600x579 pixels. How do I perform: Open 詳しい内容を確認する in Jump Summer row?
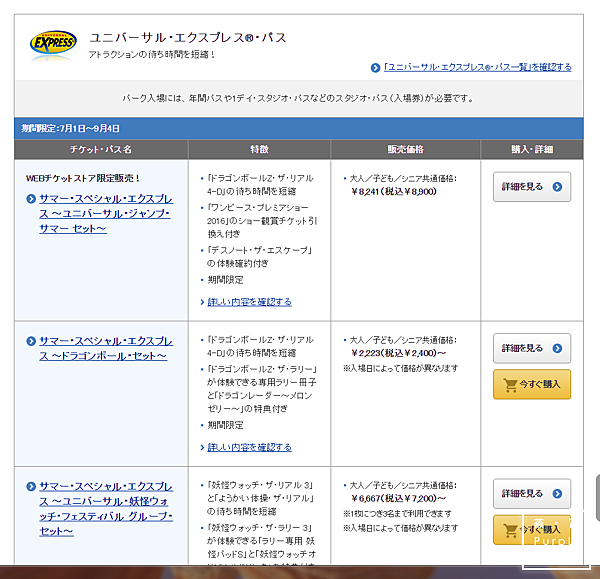click(x=249, y=302)
